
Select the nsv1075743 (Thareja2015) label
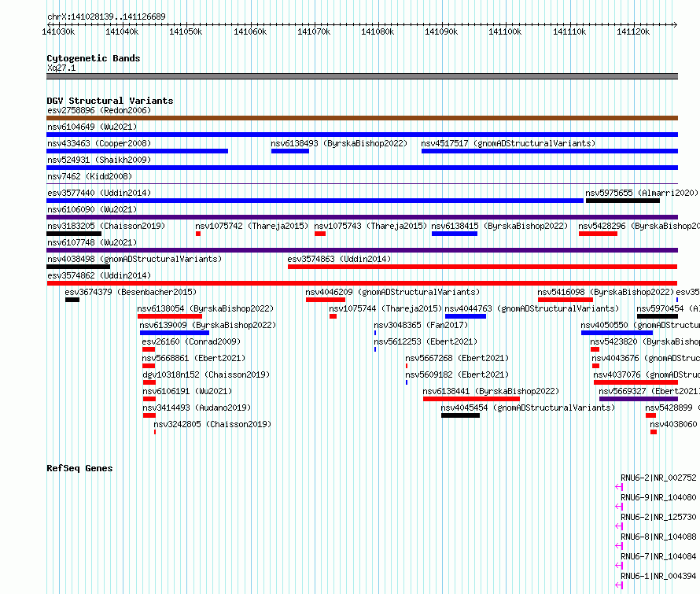click(x=370, y=226)
